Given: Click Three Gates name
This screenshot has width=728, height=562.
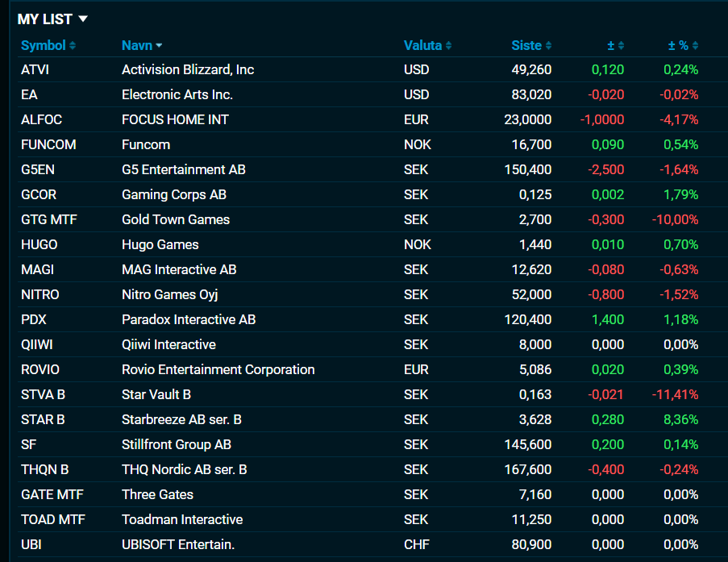Looking at the screenshot, I should point(157,494).
